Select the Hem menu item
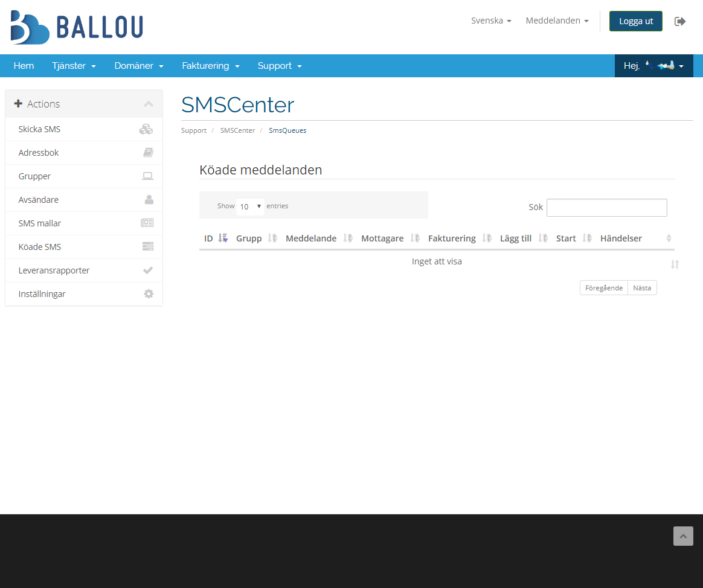This screenshot has height=588, width=703. (24, 66)
